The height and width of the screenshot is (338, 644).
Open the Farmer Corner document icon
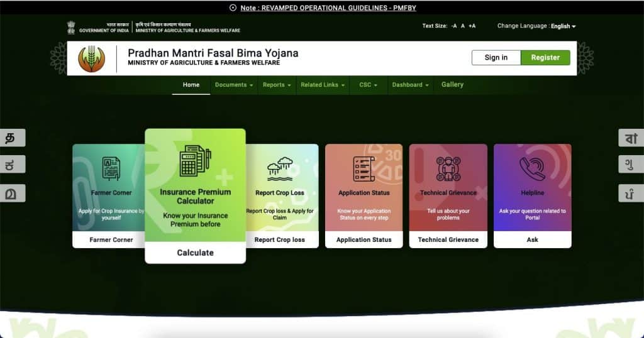[111, 168]
